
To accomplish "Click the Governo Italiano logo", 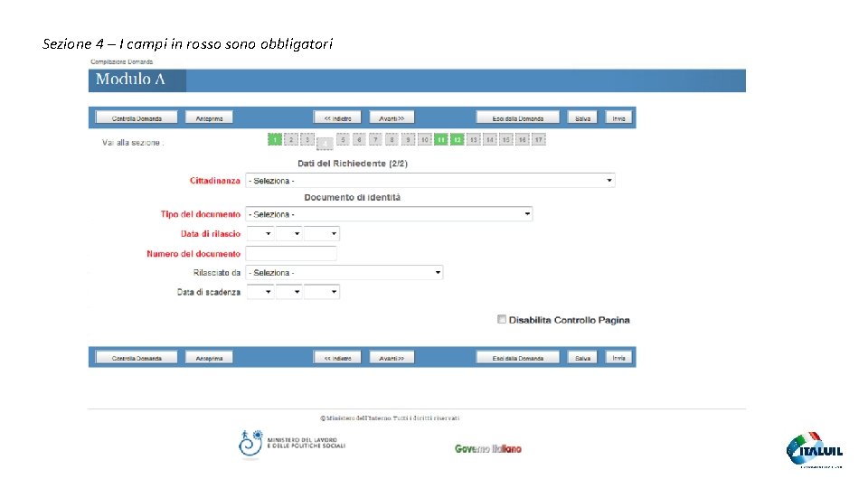I will coord(488,449).
